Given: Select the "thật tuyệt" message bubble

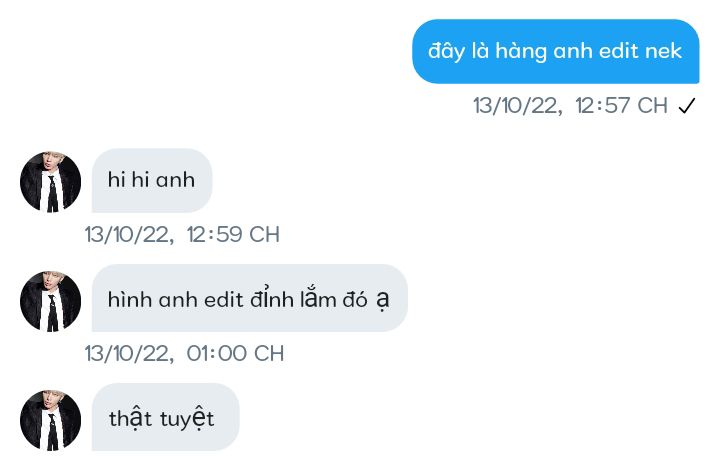Looking at the screenshot, I should [x=165, y=417].
